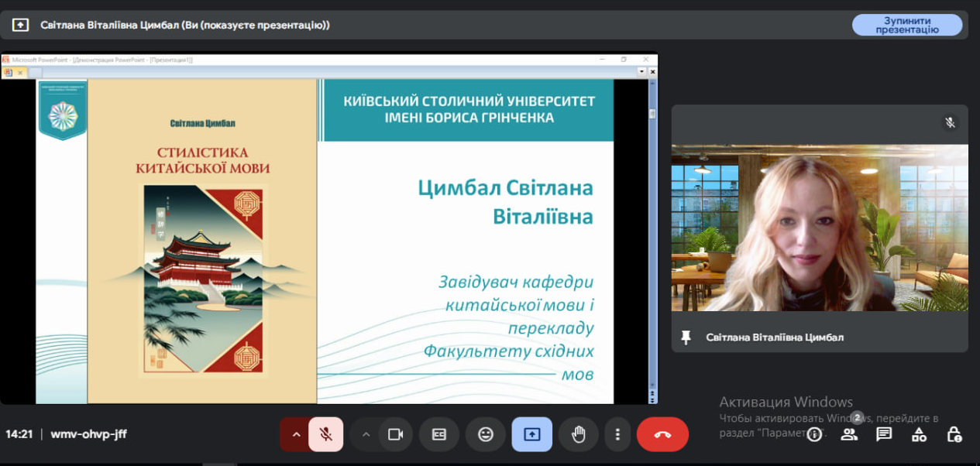The image size is (980, 466).
Task: Click the screen sharing presentation icon
Action: (x=531, y=434)
